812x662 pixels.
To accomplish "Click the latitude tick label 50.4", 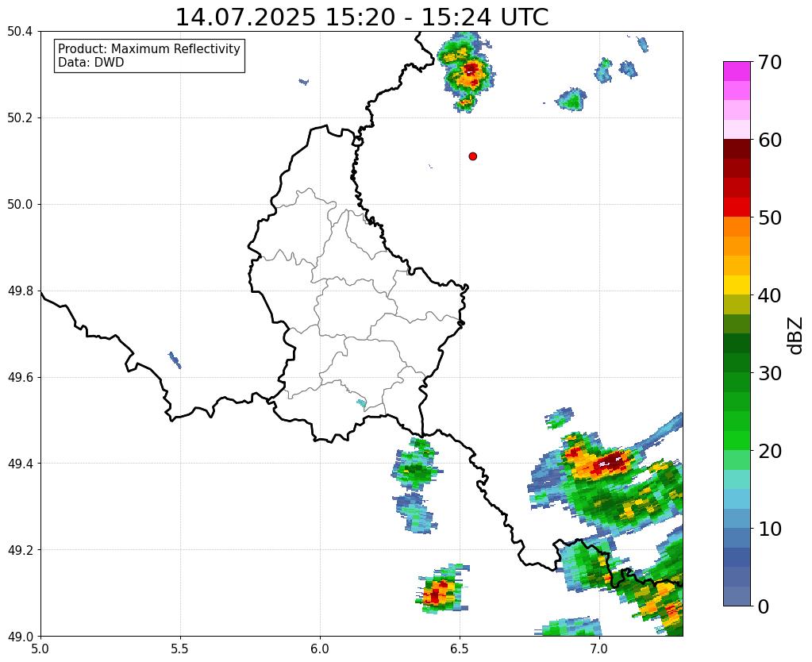I will (x=20, y=32).
